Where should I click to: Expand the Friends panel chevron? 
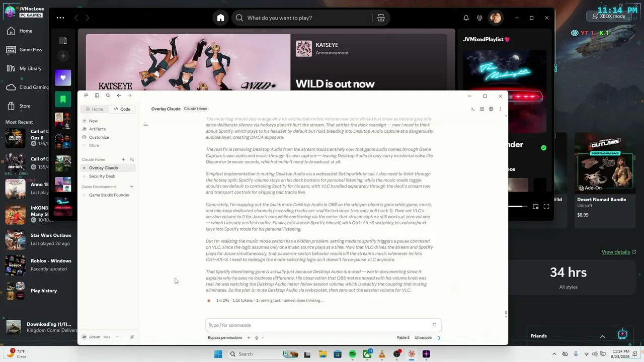[602, 336]
